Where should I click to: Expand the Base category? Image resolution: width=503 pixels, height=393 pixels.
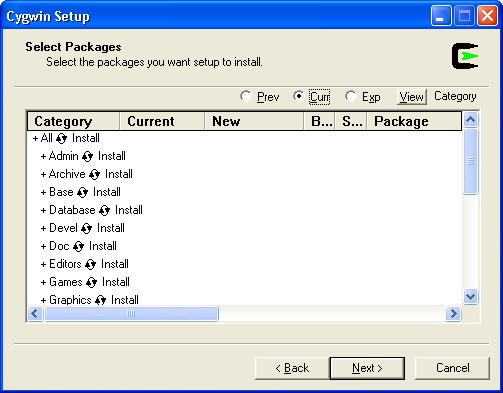point(43,192)
